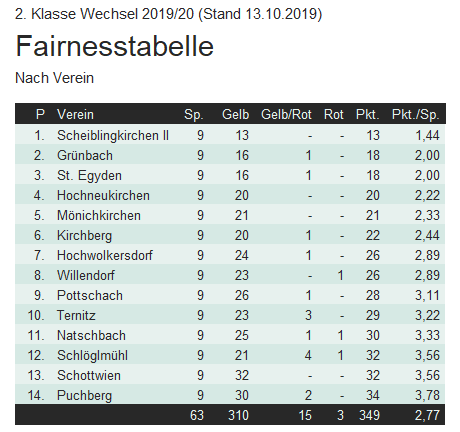Click the Schlöglmühl team name

click(92, 355)
